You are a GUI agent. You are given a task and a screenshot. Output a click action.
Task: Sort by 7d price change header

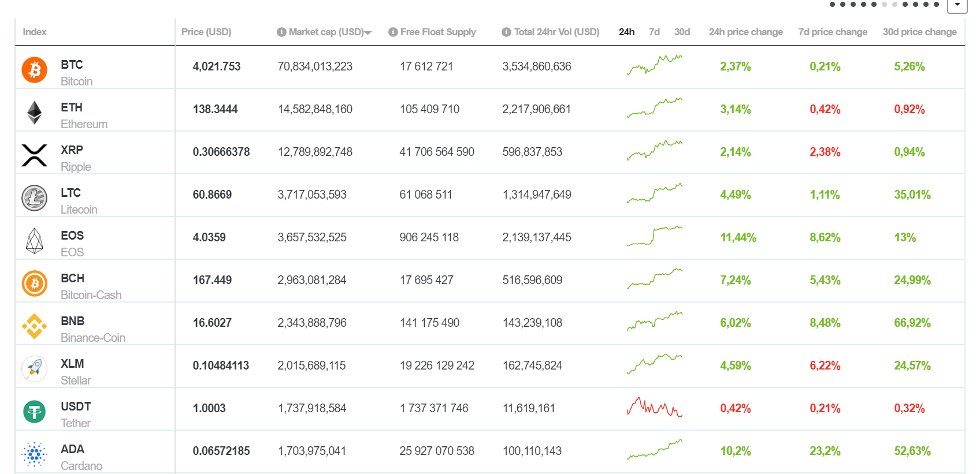[x=833, y=32]
